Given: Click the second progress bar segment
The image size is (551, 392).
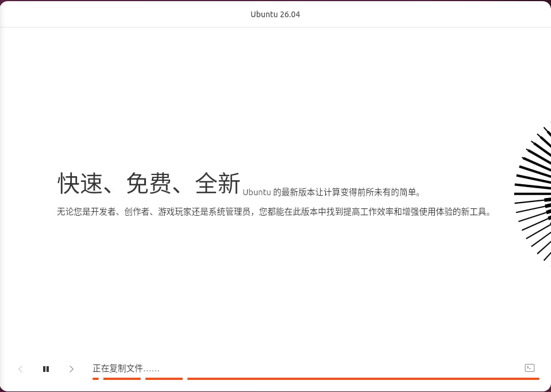Looking at the screenshot, I should pyautogui.click(x=122, y=379).
